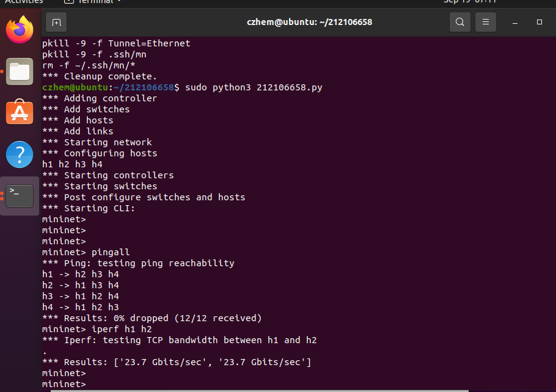Click the 23.7 Gbits/sec results line
The height and width of the screenshot is (392, 556).
[177, 362]
